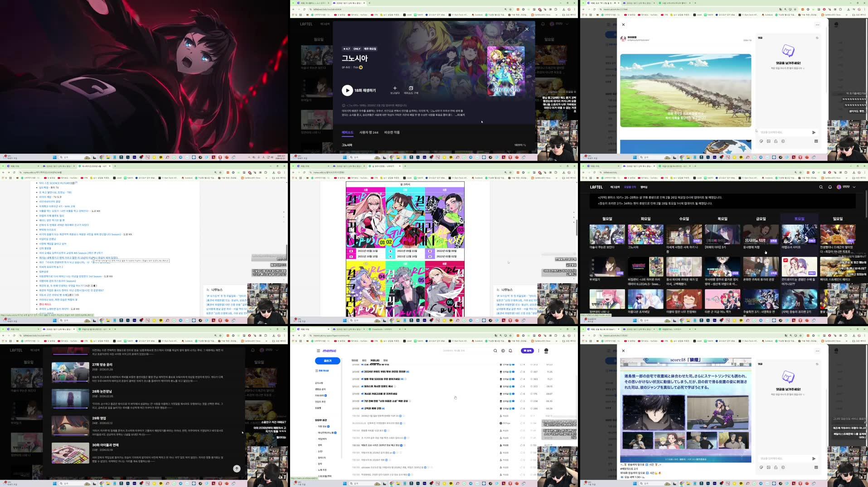Click the memic emoji smiley icon beside search
Viewport: 868px width, 487px height.
coord(502,350)
